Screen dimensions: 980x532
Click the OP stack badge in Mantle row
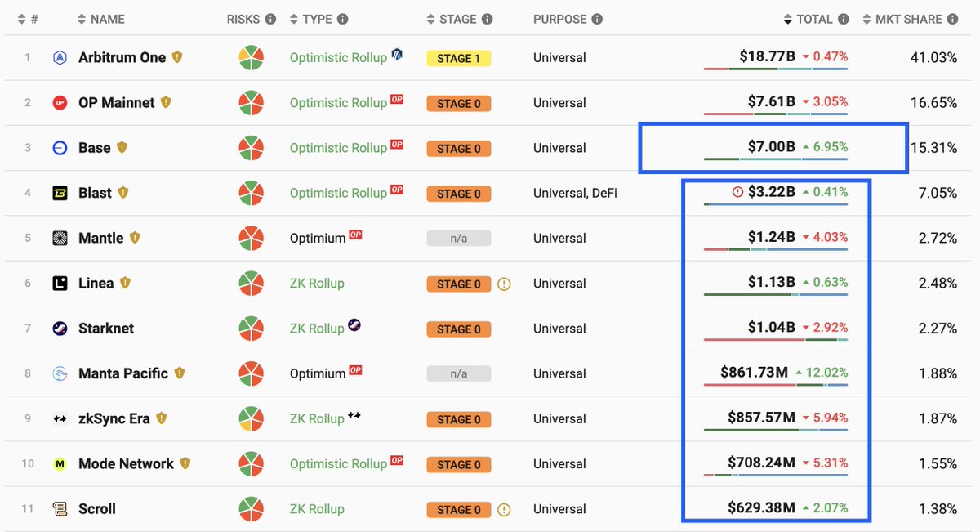coord(355,235)
